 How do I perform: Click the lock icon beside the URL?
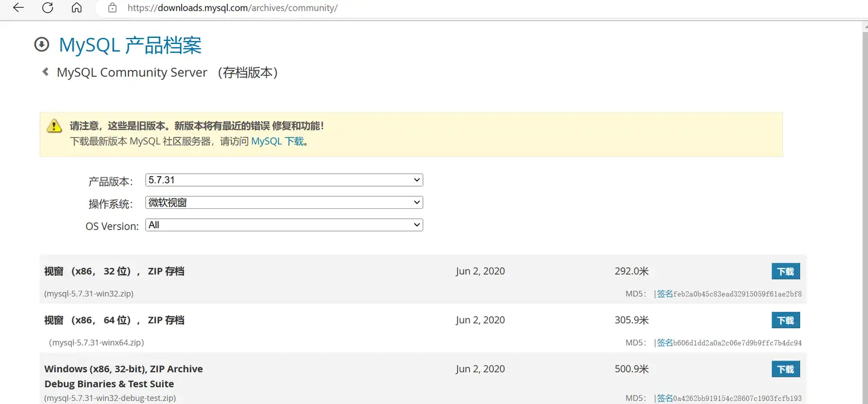pyautogui.click(x=112, y=8)
